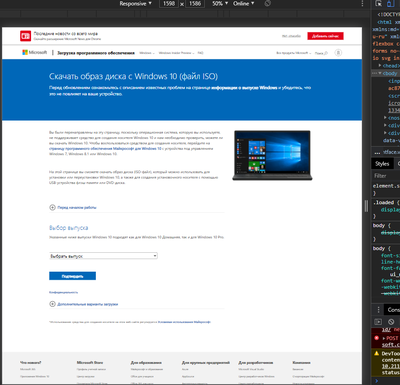Click the clear console icon
This screenshot has height=385, width=400.
pyautogui.click(x=391, y=322)
